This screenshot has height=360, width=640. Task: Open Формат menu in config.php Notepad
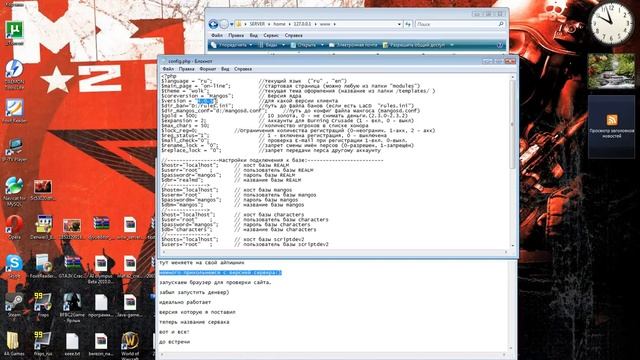click(207, 69)
